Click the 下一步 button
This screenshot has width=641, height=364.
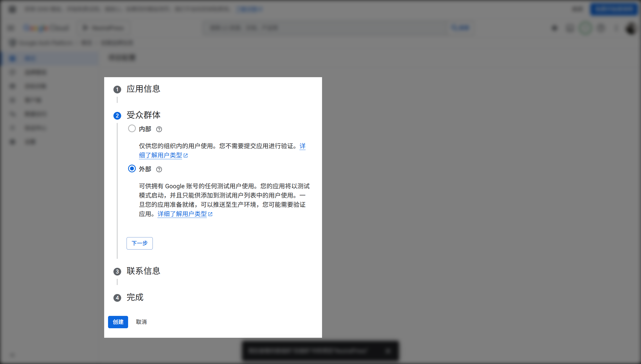pos(139,243)
